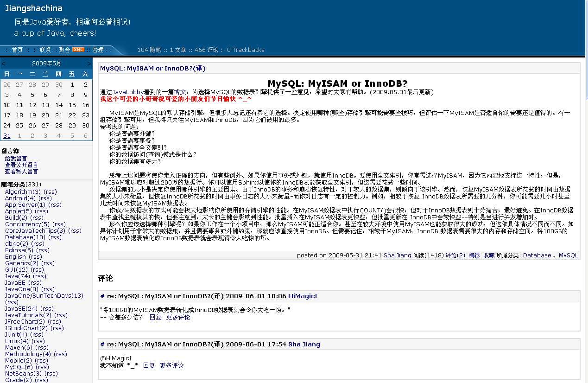Open the Database tag in post footer
The image size is (588, 383).
click(537, 255)
